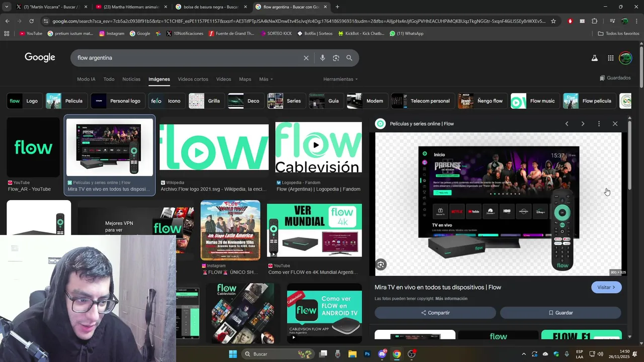Open Flow Cablevisión Logopedia thumbnail

click(318, 147)
